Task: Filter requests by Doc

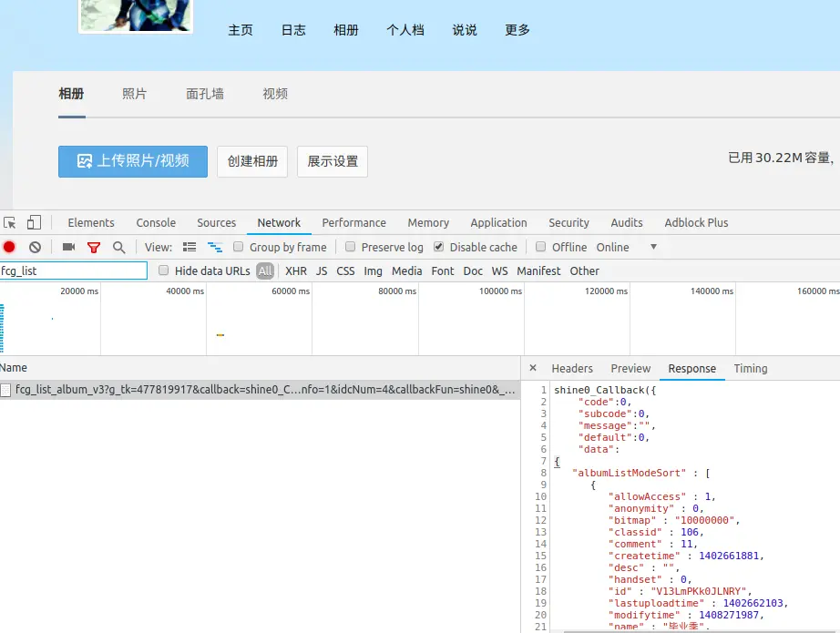Action: (x=473, y=271)
